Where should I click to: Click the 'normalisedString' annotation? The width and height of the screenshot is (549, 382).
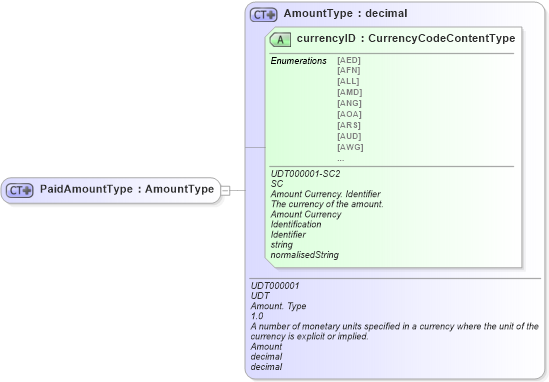pyautogui.click(x=305, y=255)
